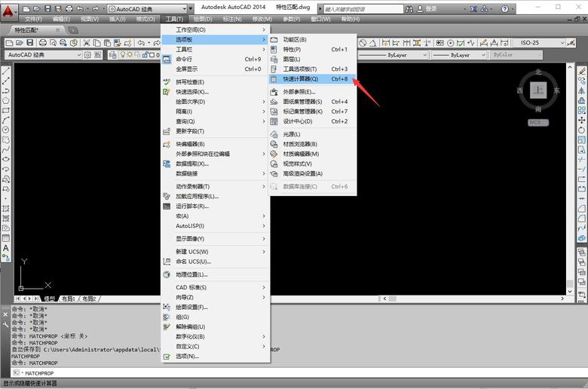This screenshot has height=389, width=588.
Task: Expand the AutoCAD 经典 workspace dropdown
Action: [186, 8]
